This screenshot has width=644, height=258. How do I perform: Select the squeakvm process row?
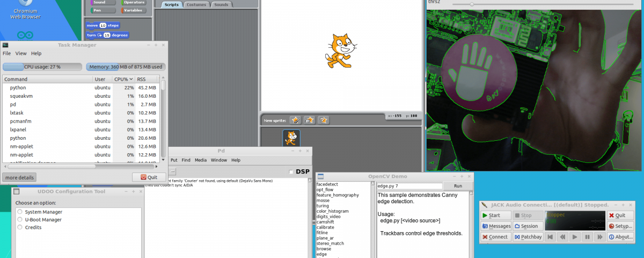81,96
